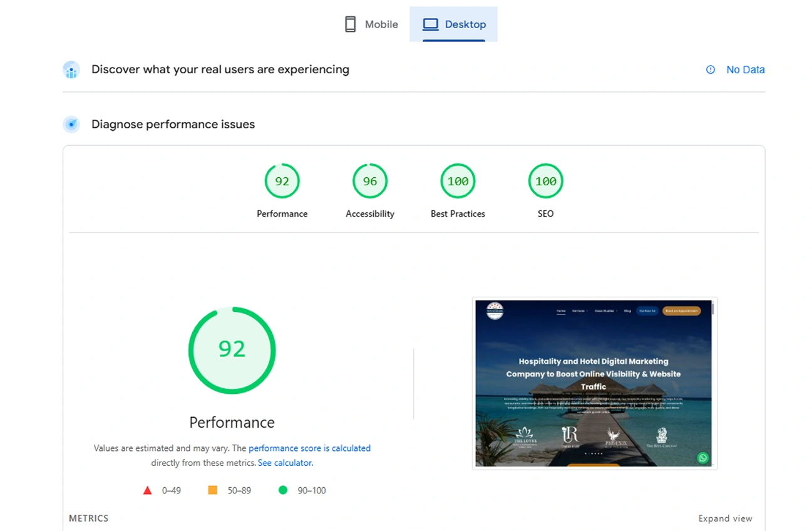Click the Diagnose performance issues radar icon
Image resolution: width=812 pixels, height=531 pixels.
(71, 124)
